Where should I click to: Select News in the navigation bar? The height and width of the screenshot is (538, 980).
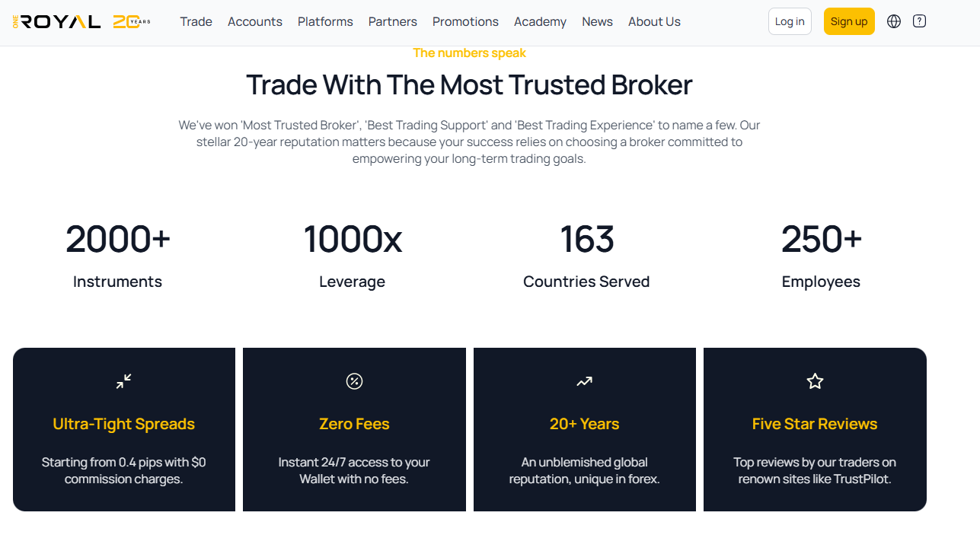tap(597, 21)
